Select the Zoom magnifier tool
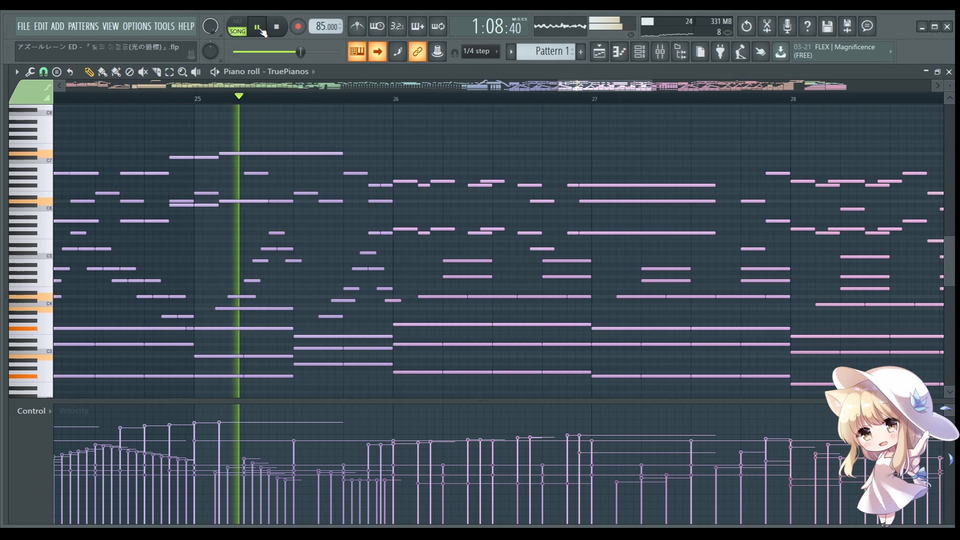960x540 pixels. (x=182, y=72)
